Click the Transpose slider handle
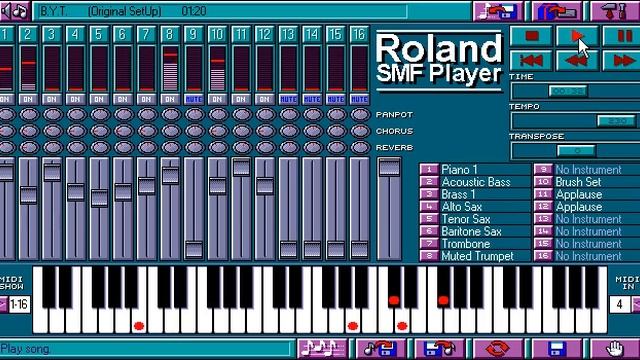The image size is (640, 360). click(577, 151)
